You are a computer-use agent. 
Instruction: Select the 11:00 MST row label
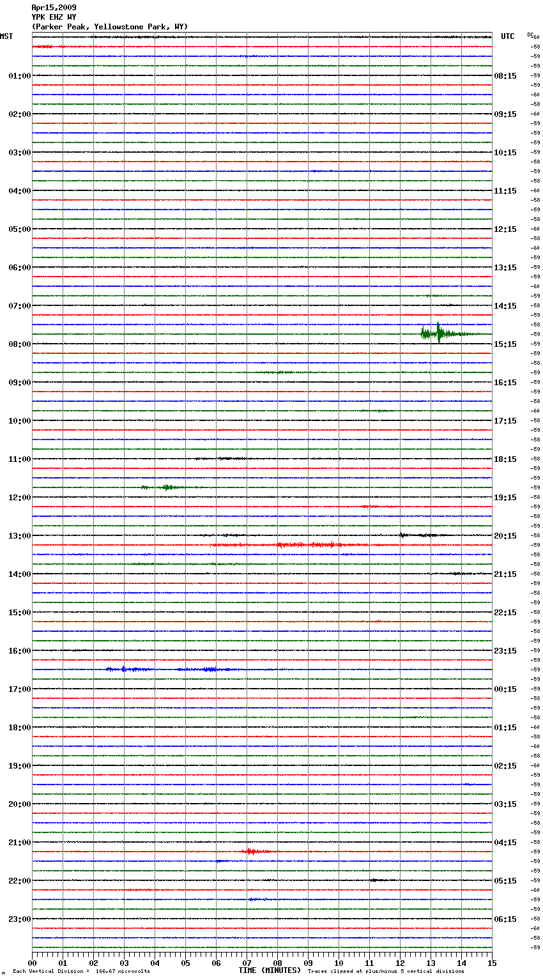click(x=20, y=459)
